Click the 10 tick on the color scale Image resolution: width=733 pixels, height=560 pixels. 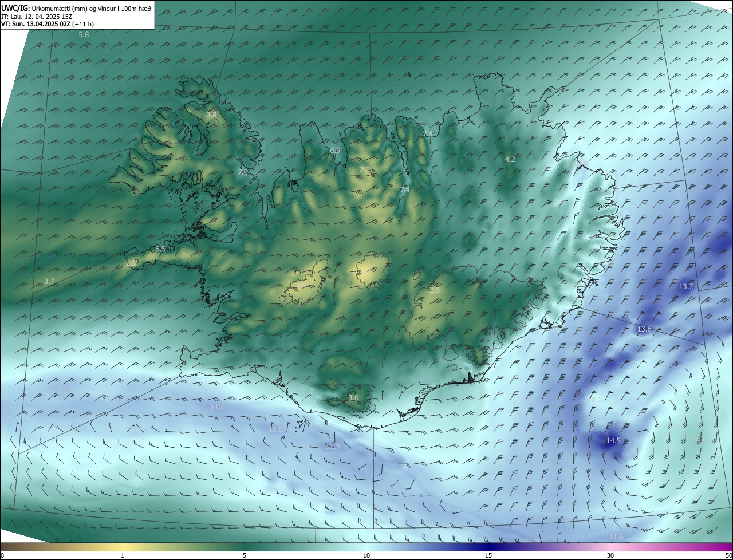366,555
